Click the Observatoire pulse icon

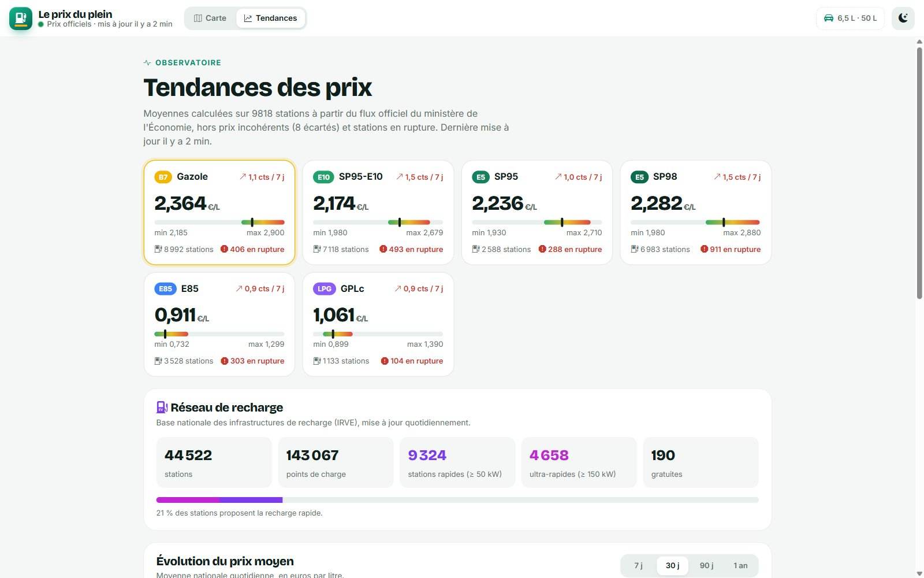pos(147,62)
